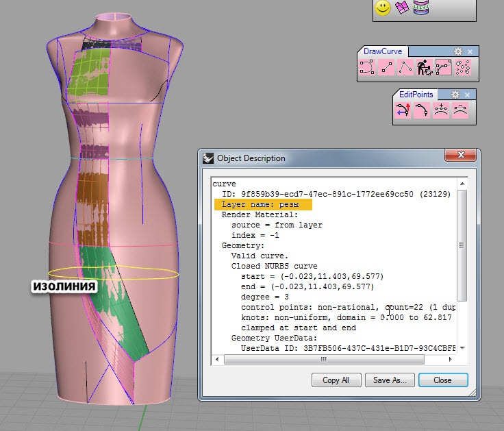
Task: Click the move edit point arrows icon
Action: pos(403,112)
